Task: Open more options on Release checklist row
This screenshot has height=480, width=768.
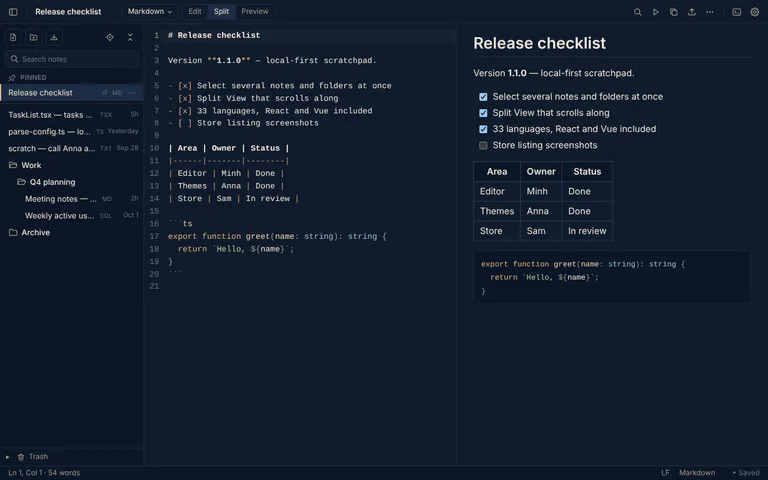Action: point(132,93)
